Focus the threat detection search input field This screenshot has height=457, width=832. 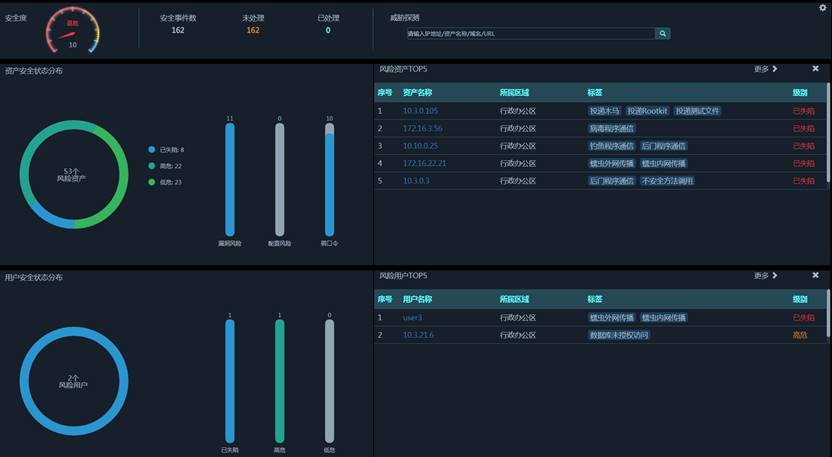530,33
